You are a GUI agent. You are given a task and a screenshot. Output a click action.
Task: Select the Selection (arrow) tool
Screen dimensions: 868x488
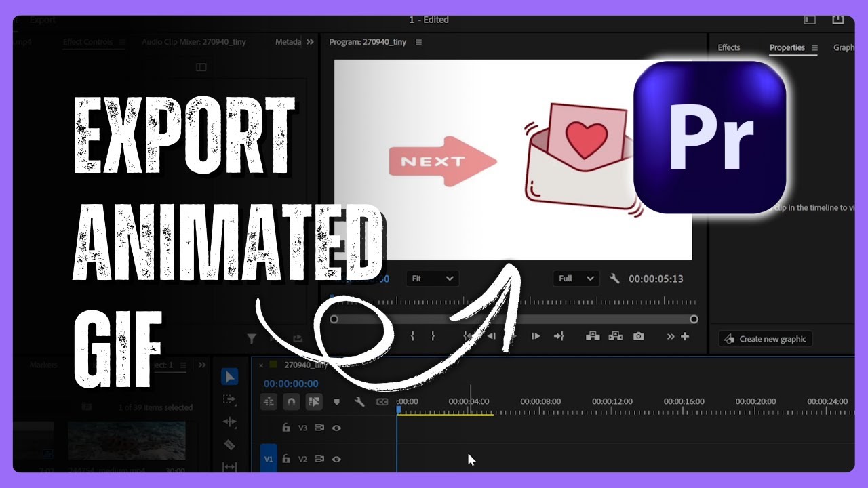tap(230, 377)
